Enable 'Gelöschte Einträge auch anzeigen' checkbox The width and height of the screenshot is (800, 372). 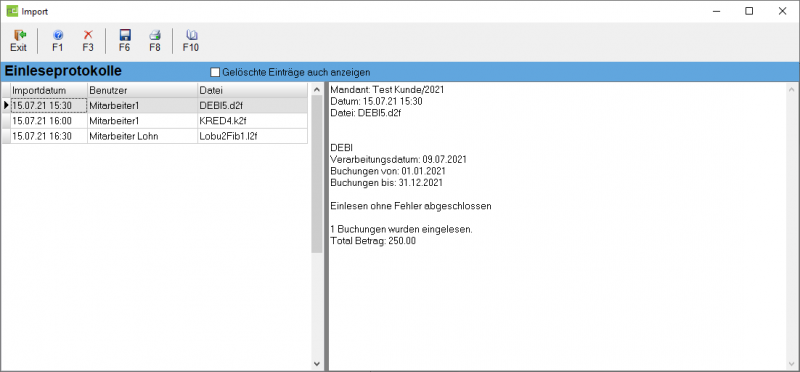tap(215, 72)
